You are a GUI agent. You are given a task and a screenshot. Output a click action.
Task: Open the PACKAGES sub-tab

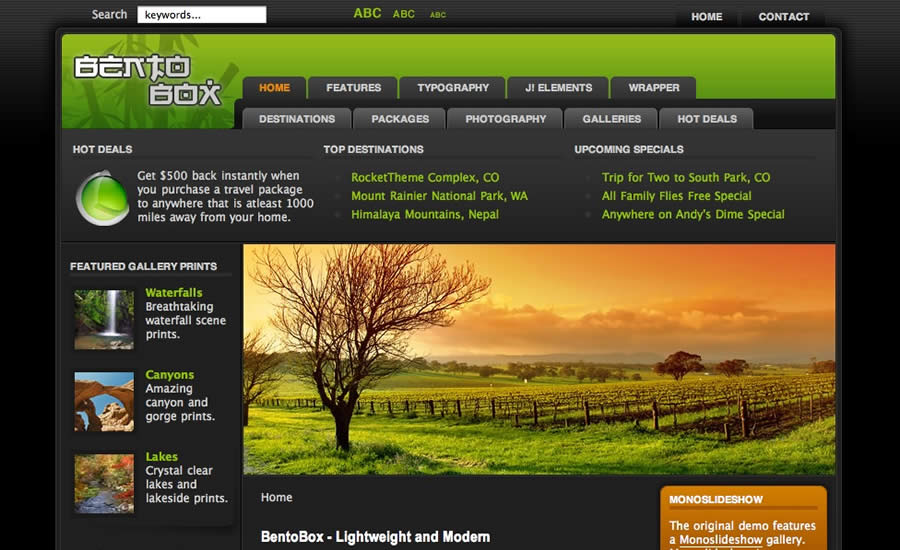click(x=400, y=119)
